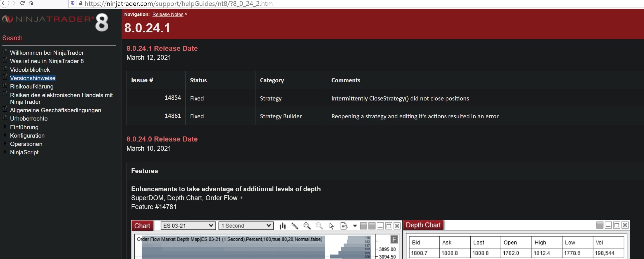Viewport: 644px width, 259px height.
Task: Open the Operationen topic
Action: [26, 144]
